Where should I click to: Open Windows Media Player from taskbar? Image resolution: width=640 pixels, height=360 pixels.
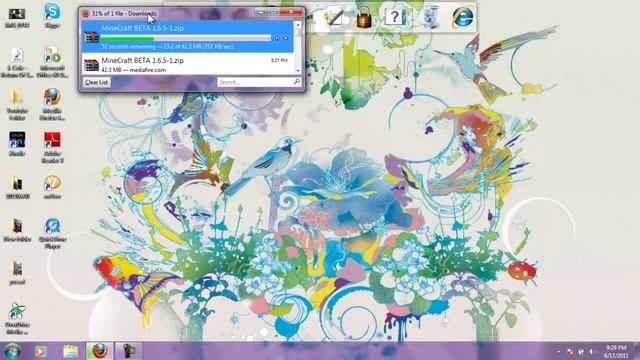coord(40,351)
